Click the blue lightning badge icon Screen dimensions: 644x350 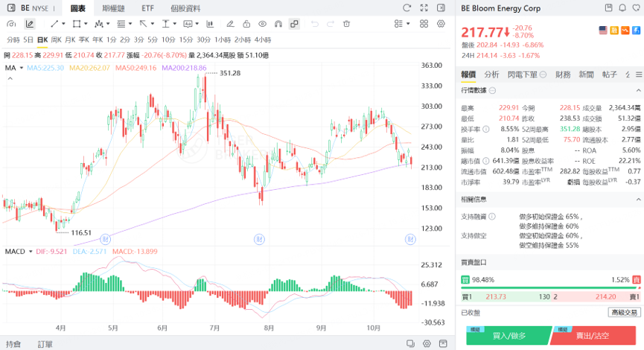637,30
